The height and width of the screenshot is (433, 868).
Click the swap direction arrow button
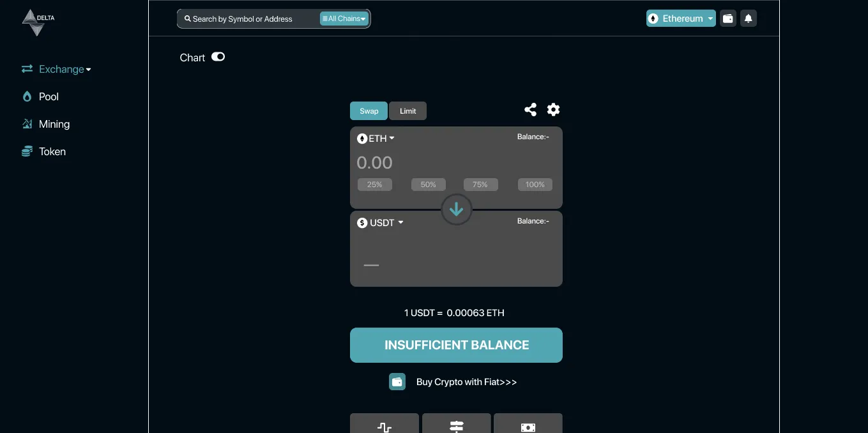coord(456,209)
